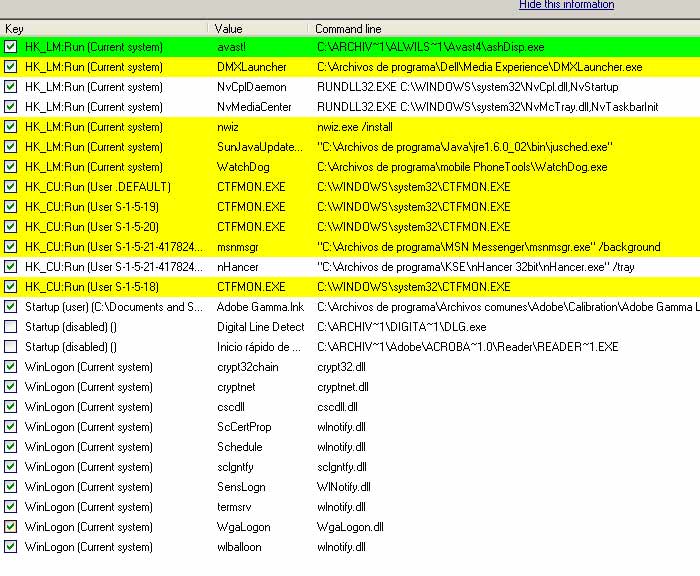Toggle the NvCplDaemon checkbox
This screenshot has height=576, width=700.
(x=10, y=87)
